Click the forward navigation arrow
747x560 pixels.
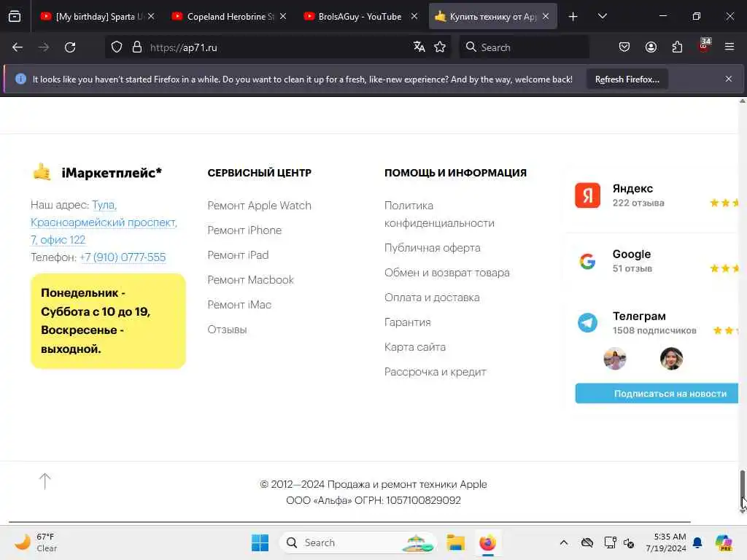click(x=44, y=47)
